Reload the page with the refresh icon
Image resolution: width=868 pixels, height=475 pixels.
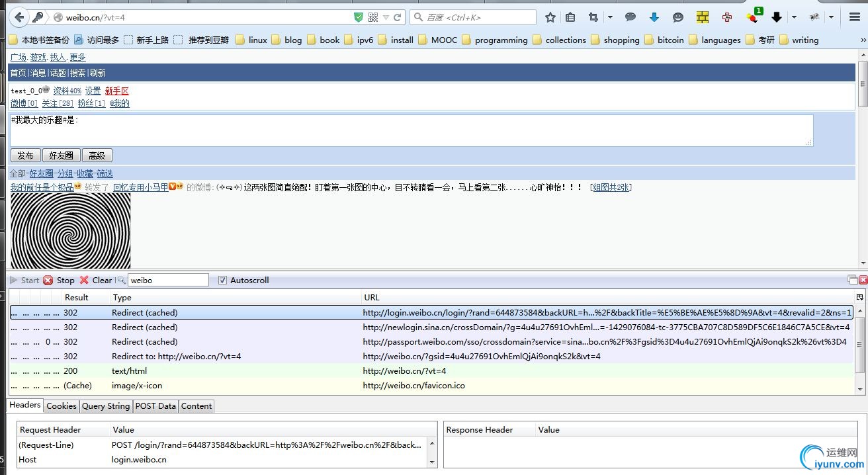[x=398, y=17]
